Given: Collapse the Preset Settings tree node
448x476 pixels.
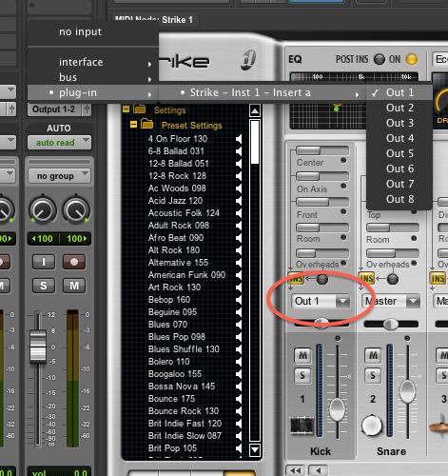Looking at the screenshot, I should [x=133, y=125].
